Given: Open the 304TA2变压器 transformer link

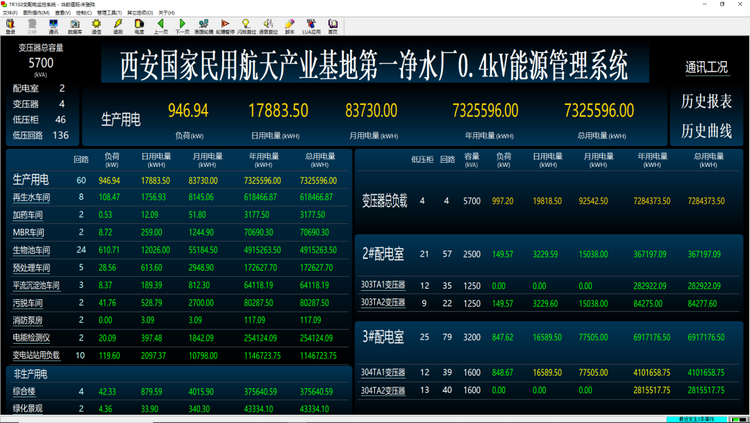Looking at the screenshot, I should click(383, 390).
